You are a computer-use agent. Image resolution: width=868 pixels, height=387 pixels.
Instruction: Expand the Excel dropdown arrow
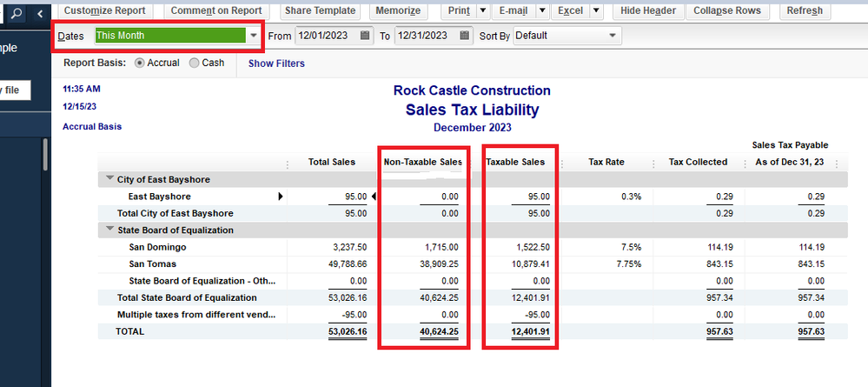596,10
